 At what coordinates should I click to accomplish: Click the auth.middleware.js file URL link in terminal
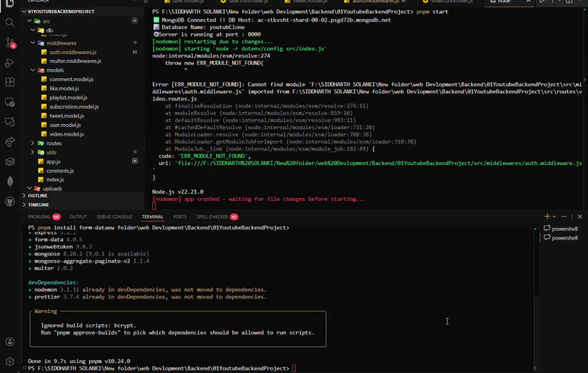click(x=379, y=163)
